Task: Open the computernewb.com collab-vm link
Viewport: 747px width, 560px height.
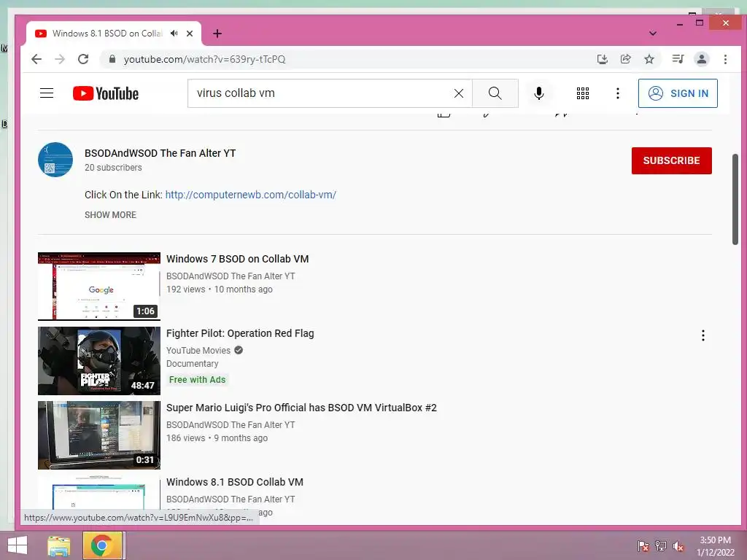Action: [x=251, y=195]
